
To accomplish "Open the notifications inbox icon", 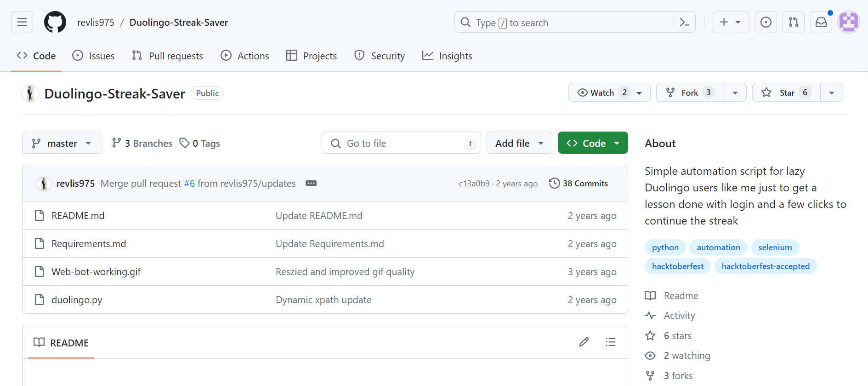I will [x=821, y=22].
